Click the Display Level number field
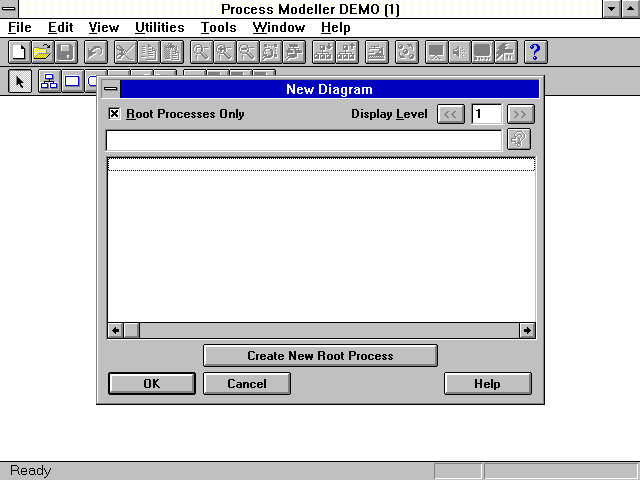The width and height of the screenshot is (640, 480). pyautogui.click(x=486, y=114)
